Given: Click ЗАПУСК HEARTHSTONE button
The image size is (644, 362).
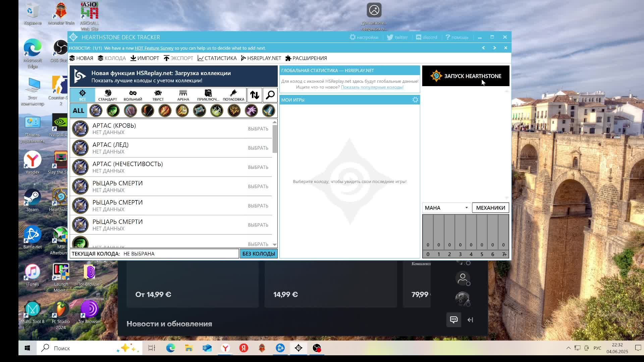Looking at the screenshot, I should [466, 76].
